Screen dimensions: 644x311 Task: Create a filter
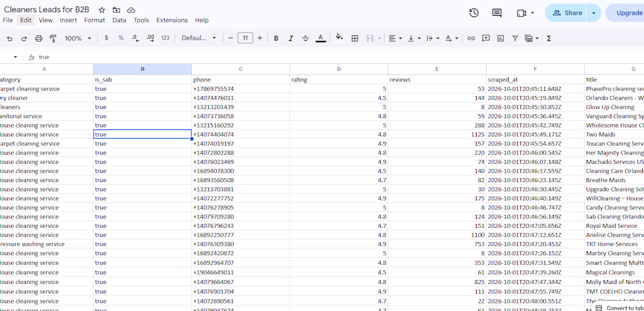pyautogui.click(x=515, y=38)
